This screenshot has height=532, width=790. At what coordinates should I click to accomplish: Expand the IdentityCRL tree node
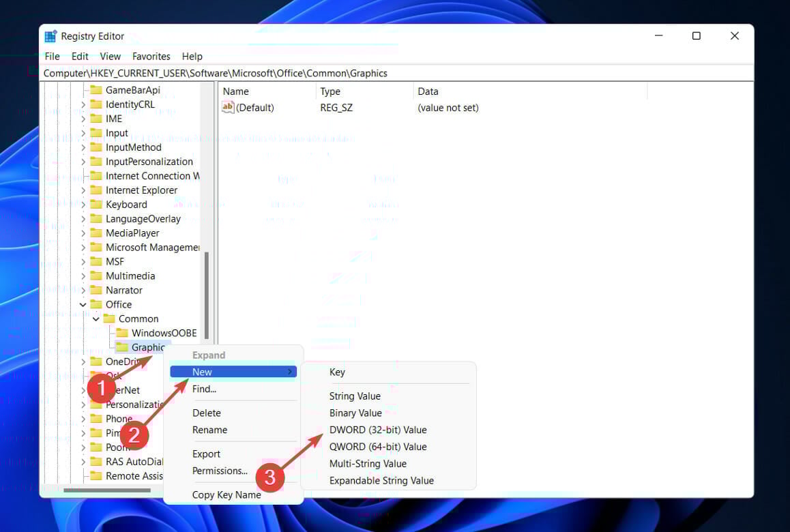(83, 104)
